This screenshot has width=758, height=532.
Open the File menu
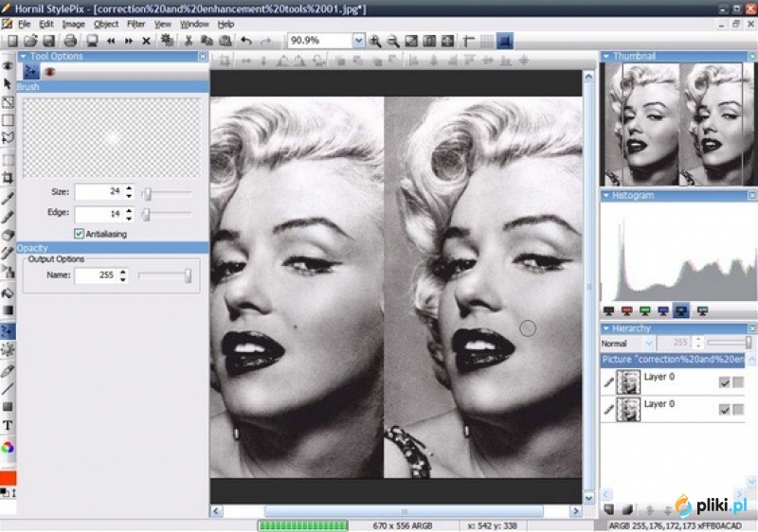pyautogui.click(x=25, y=24)
